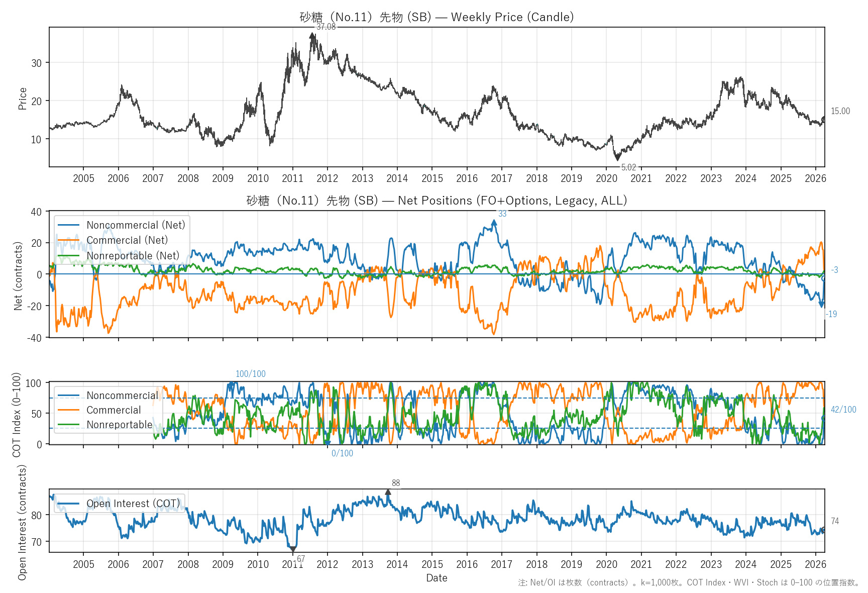This screenshot has width=868, height=593.
Task: Click the Nonreportable entry in COT Index legend
Action: coord(119,425)
